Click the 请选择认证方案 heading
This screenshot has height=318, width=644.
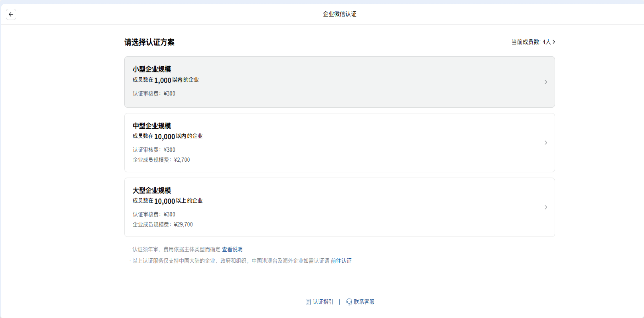(x=149, y=42)
